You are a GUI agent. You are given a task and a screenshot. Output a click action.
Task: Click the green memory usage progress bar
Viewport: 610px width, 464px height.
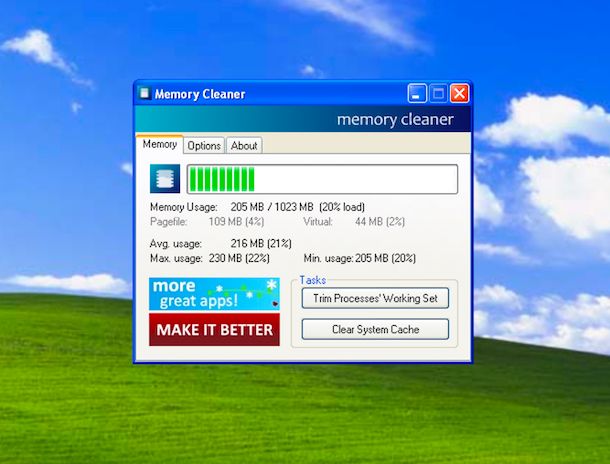click(x=322, y=179)
